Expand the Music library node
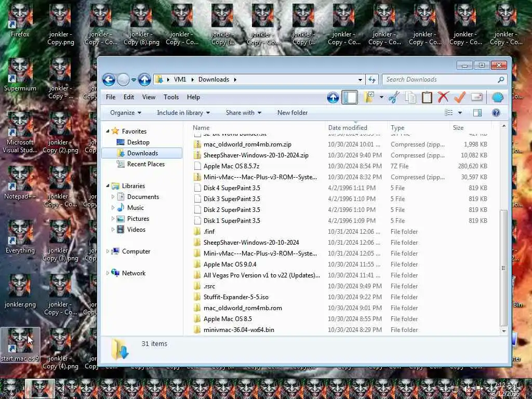Image resolution: width=532 pixels, height=399 pixels. tap(113, 208)
